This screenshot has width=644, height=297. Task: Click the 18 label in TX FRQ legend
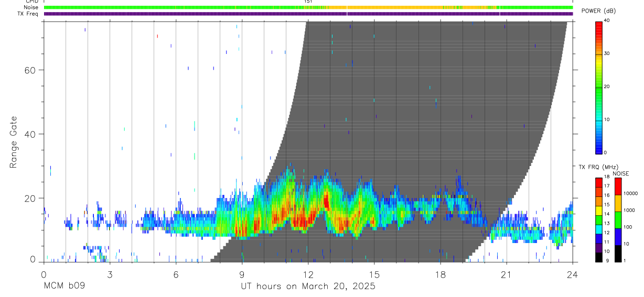[606, 177]
